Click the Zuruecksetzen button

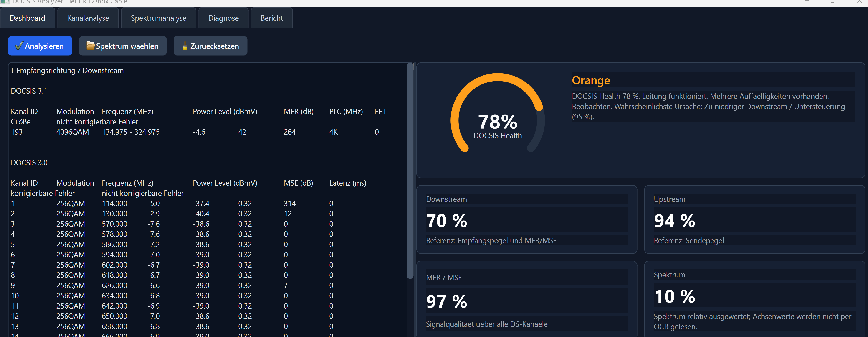210,46
